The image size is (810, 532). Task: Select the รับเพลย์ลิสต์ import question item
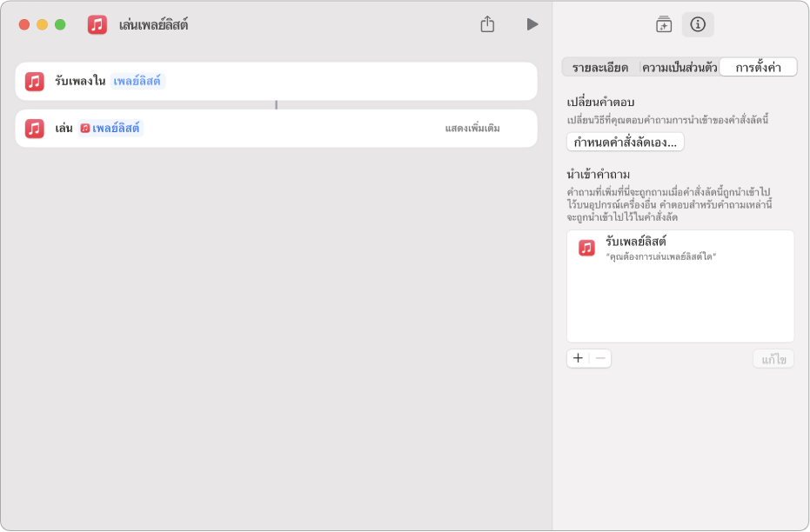pyautogui.click(x=679, y=248)
